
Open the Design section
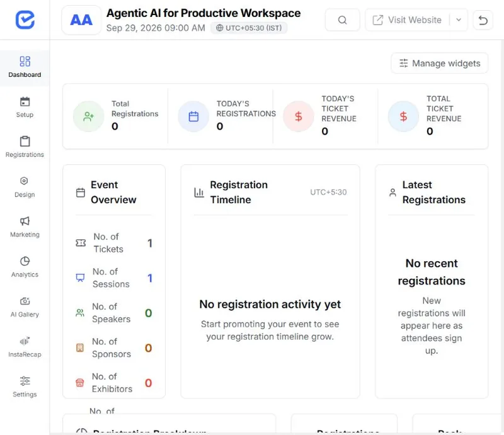[25, 188]
